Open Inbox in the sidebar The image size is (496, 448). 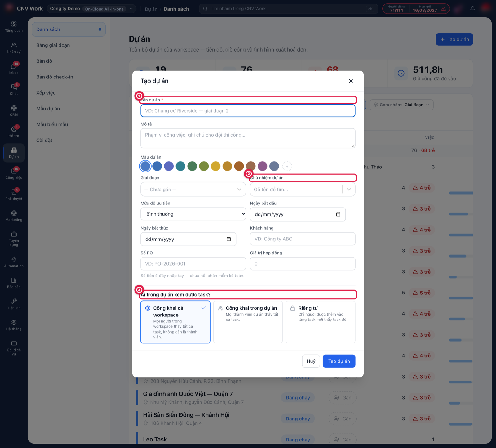(14, 69)
